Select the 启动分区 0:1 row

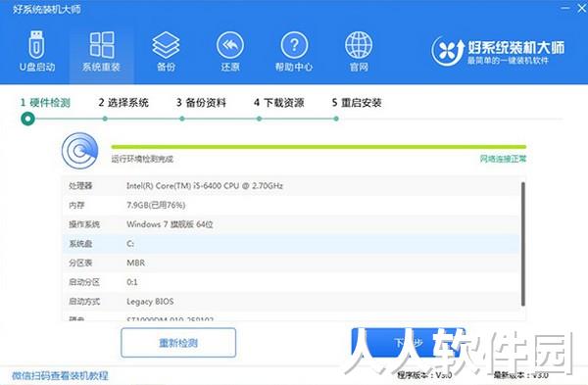coord(291,282)
